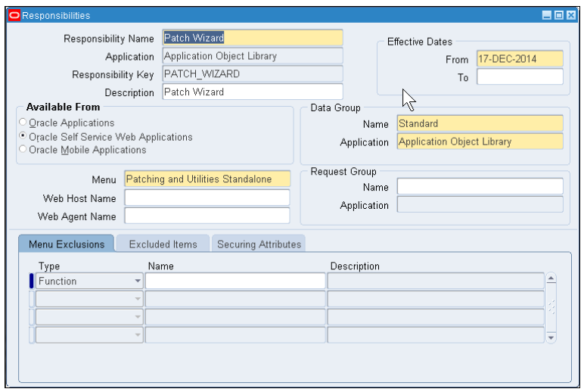Open the Function type dropdown in first row
This screenshot has height=392, width=584.
(138, 281)
